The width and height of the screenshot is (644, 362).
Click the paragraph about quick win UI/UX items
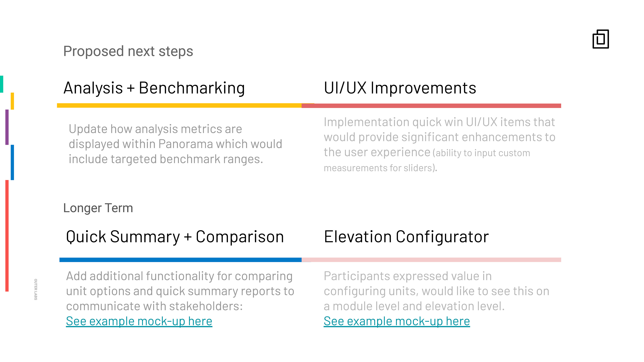point(439,144)
